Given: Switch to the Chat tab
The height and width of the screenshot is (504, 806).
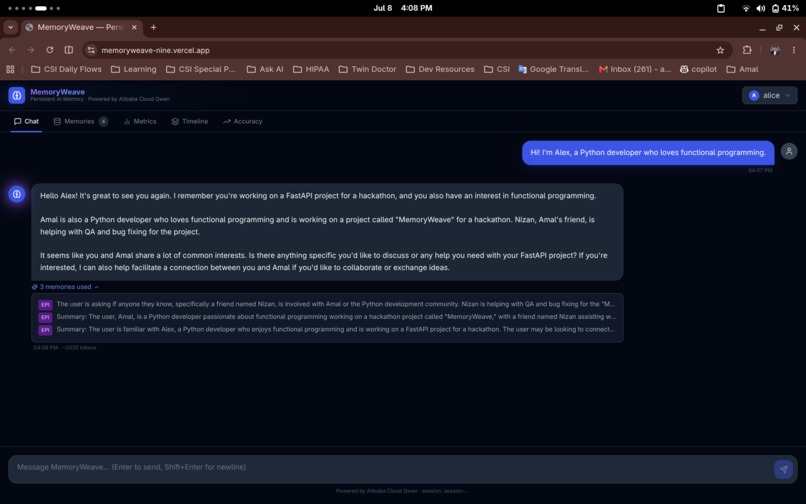Looking at the screenshot, I should tap(26, 121).
